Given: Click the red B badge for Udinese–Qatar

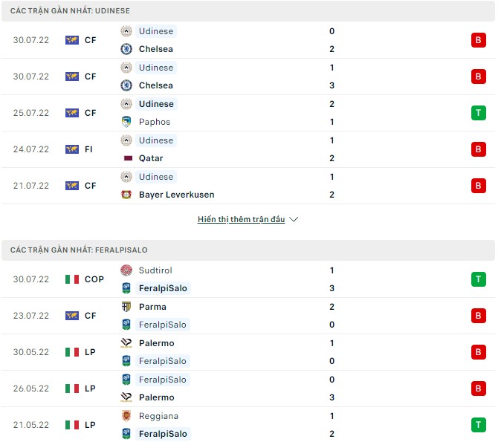Looking at the screenshot, I should tap(478, 149).
